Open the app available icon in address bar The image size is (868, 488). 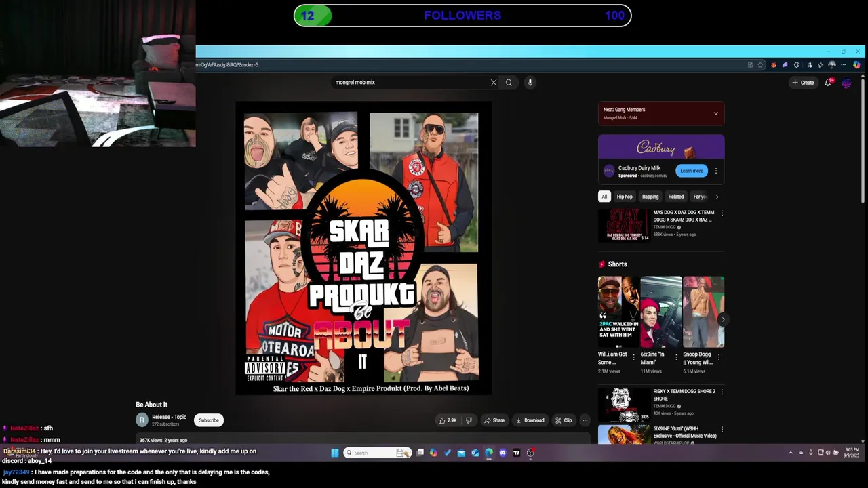pos(750,65)
